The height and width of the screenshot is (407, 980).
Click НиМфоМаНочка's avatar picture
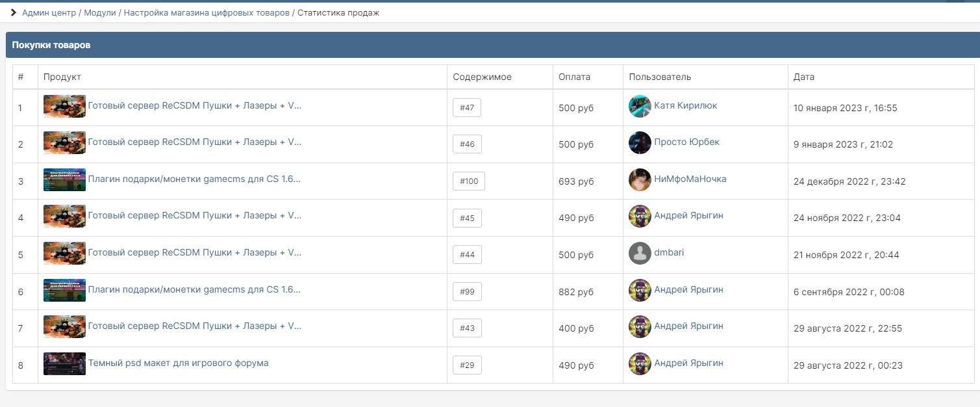point(640,180)
